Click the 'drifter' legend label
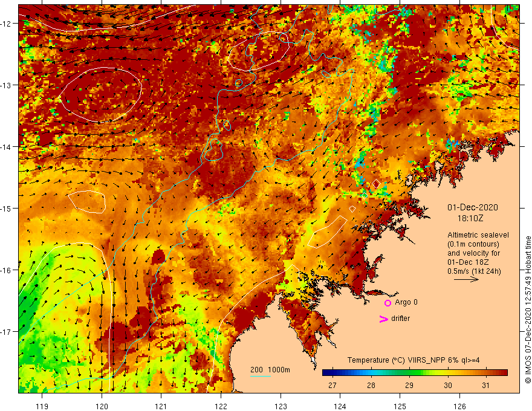Image resolution: width=532 pixels, height=411 pixels. click(400, 319)
